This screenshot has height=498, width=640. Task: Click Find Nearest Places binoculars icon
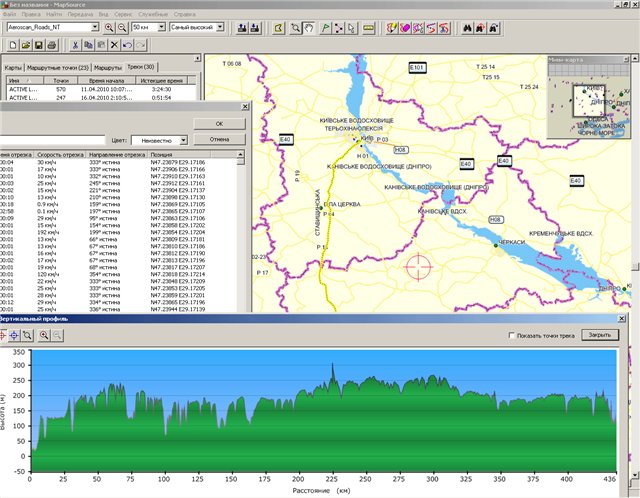click(480, 28)
